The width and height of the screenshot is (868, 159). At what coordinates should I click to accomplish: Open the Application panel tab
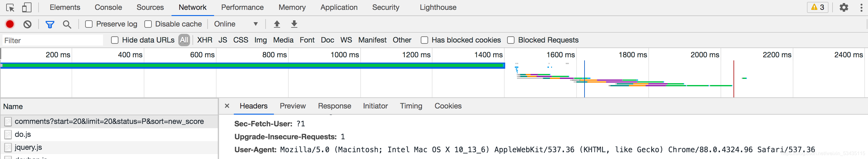(339, 7)
